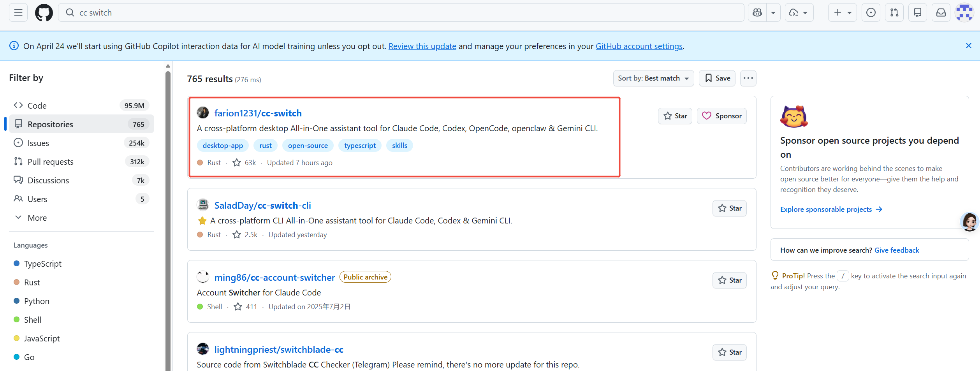Open the user profile avatar menu
This screenshot has height=371, width=980.
click(964, 12)
